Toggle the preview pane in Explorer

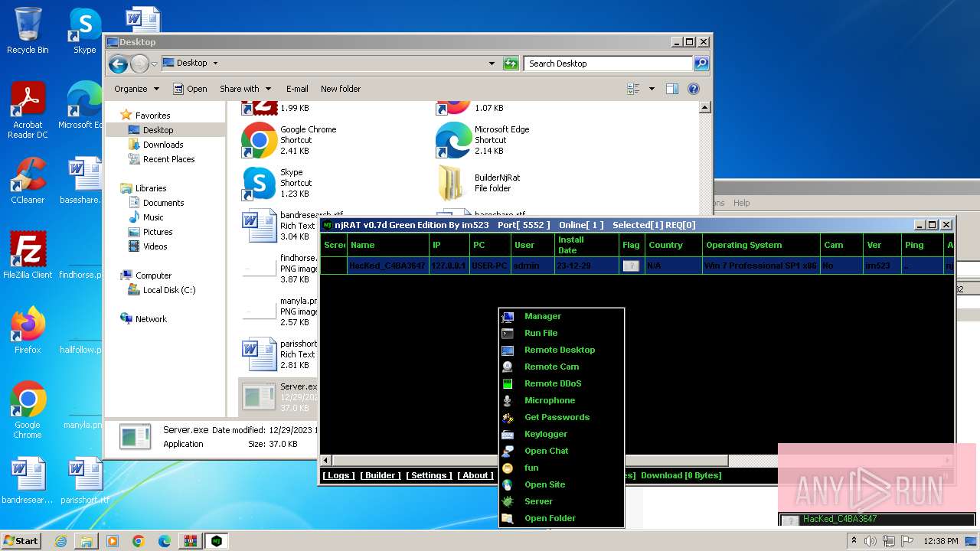pos(672,89)
